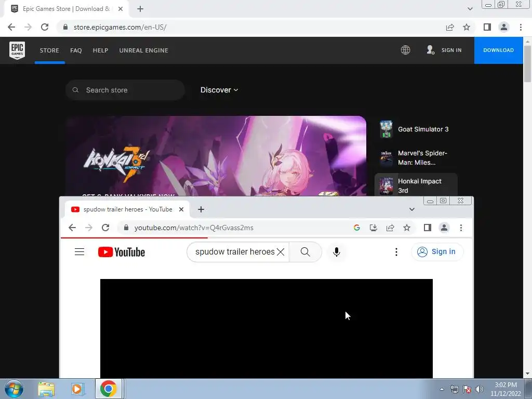This screenshot has height=399, width=532.
Task: Click the Epic Games address bar URL
Action: pos(120,27)
